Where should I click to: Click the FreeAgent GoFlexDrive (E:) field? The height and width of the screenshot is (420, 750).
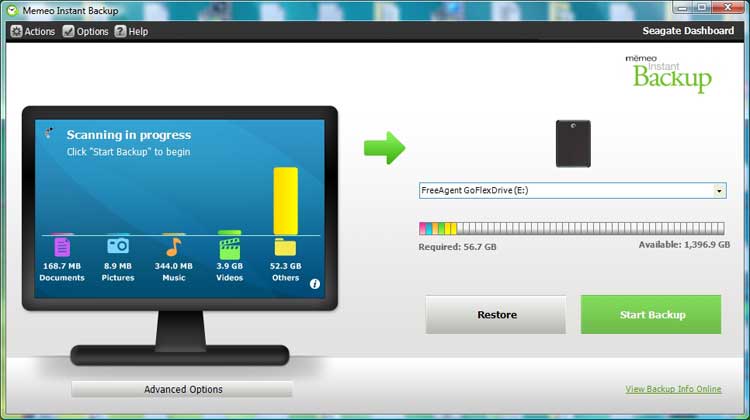coord(573,190)
